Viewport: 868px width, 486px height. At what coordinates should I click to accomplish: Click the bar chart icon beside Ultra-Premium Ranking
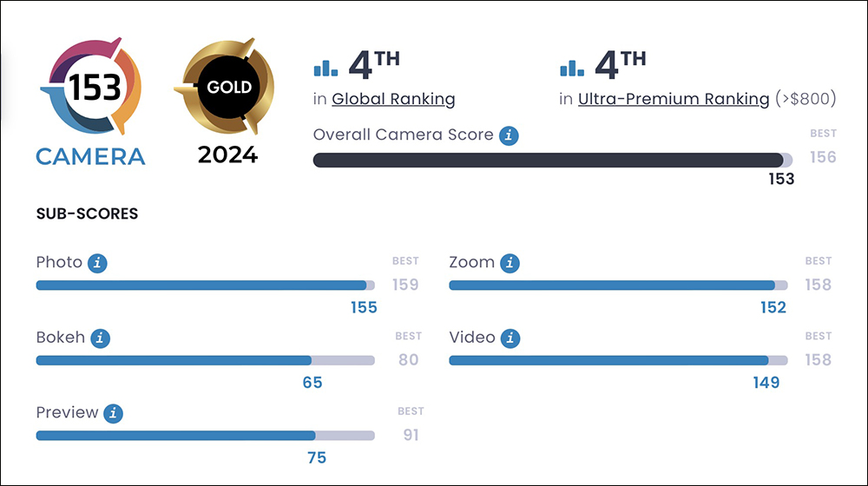click(x=572, y=68)
